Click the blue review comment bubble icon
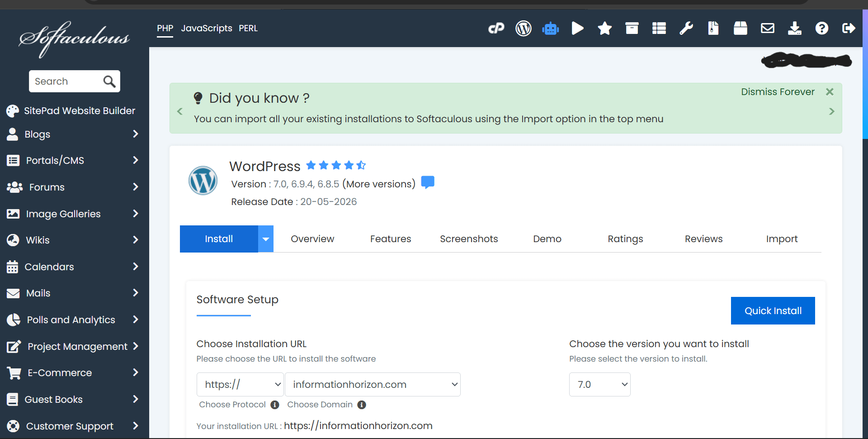The height and width of the screenshot is (439, 868). 428,182
